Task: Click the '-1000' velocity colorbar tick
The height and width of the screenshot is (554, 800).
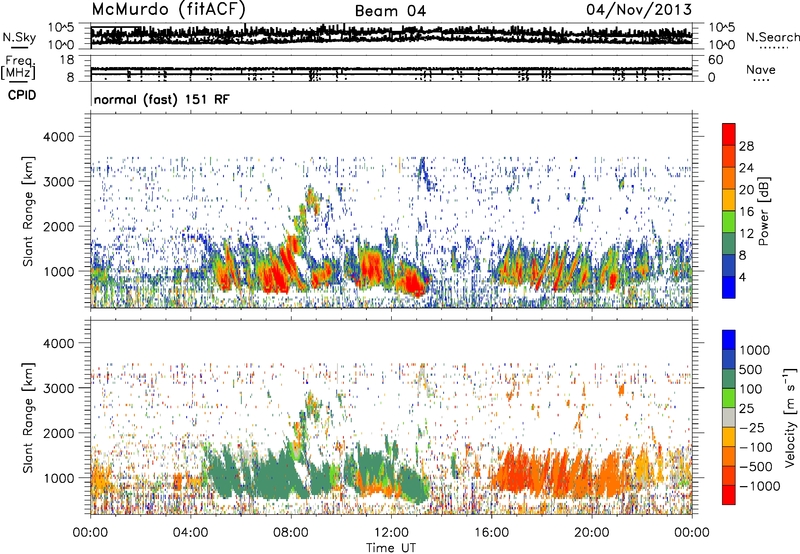Action: point(759,486)
